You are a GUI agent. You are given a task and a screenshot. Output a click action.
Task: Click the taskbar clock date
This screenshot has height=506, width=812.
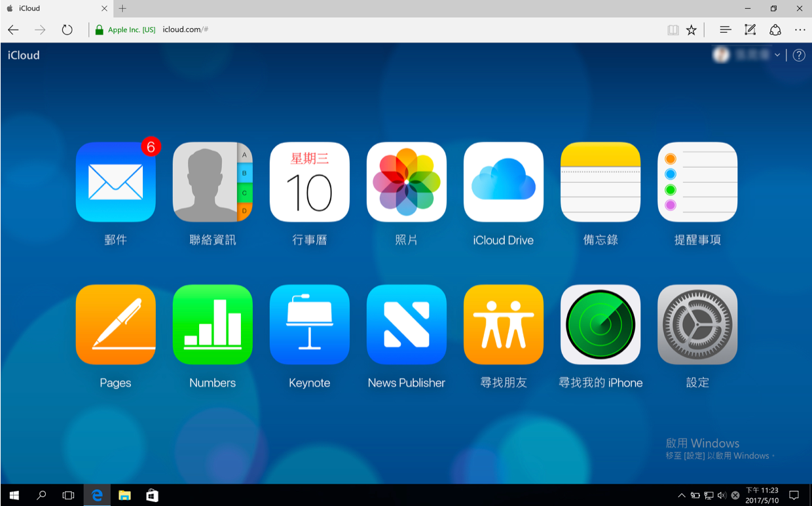coord(762,496)
